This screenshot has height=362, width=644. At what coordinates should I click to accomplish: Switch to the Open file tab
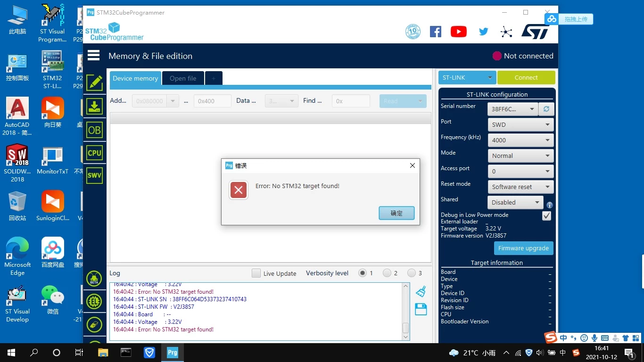pos(183,78)
